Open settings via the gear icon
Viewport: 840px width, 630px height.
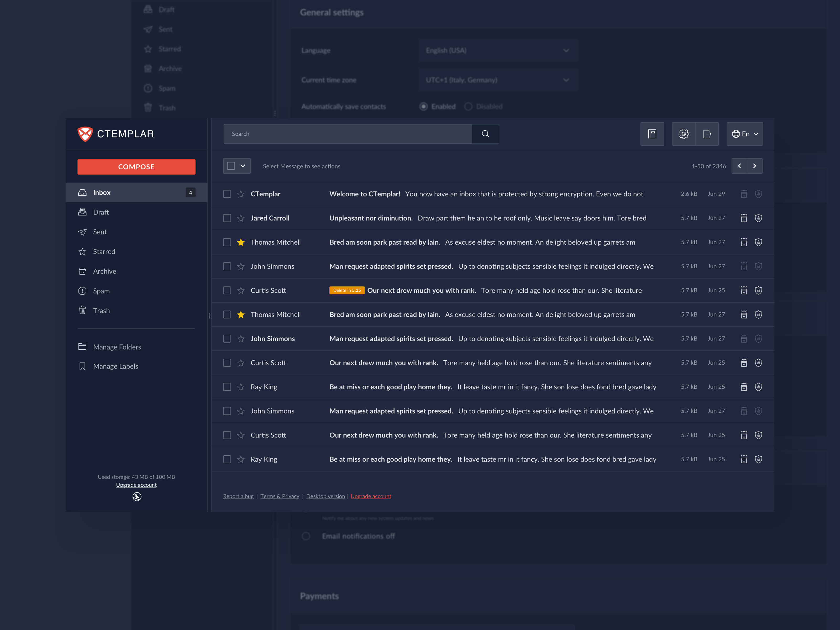[x=683, y=134]
